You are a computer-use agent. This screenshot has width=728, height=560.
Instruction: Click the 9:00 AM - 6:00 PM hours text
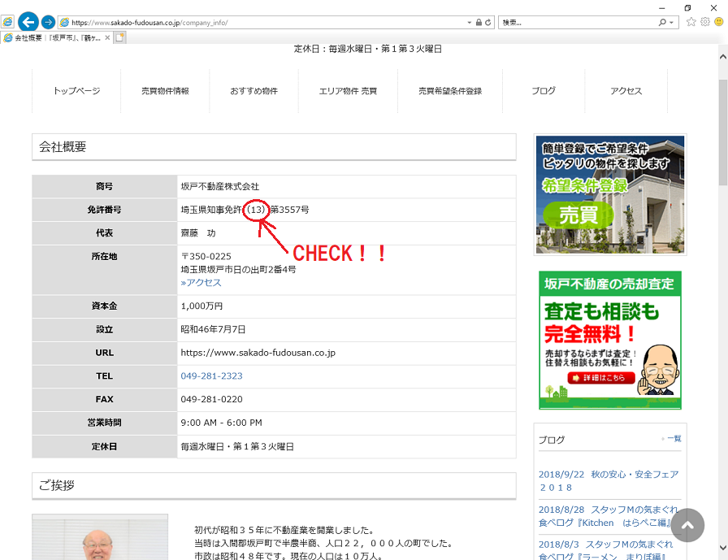pos(222,423)
